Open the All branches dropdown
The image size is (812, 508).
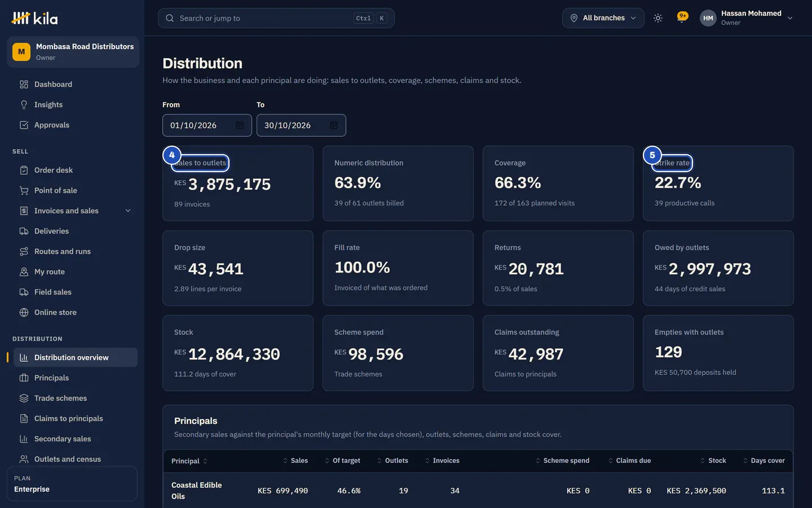pyautogui.click(x=603, y=18)
